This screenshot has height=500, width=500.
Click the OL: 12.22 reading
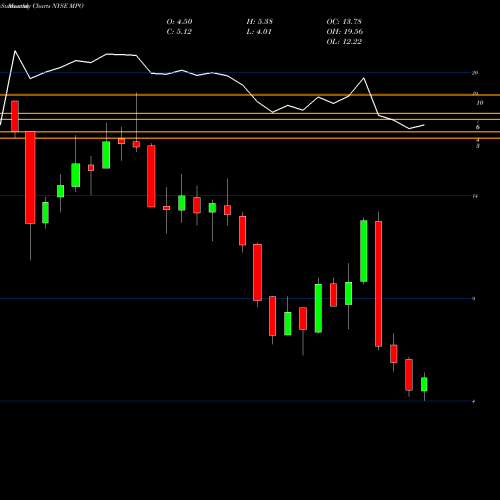click(x=344, y=42)
